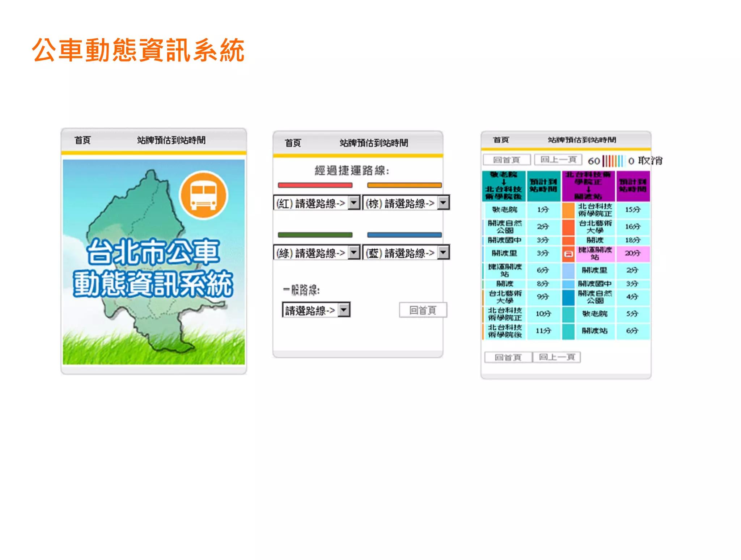
Task: Open the (棕) 請選路線 dropdown
Action: 406,203
